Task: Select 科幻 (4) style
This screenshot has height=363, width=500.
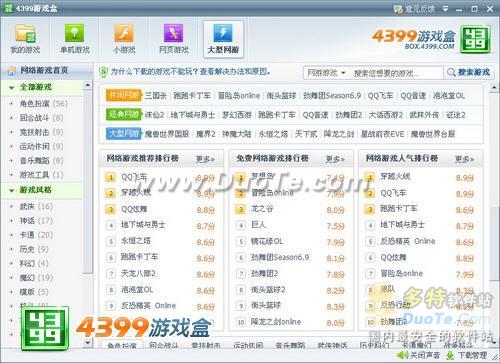Action: click(34, 263)
